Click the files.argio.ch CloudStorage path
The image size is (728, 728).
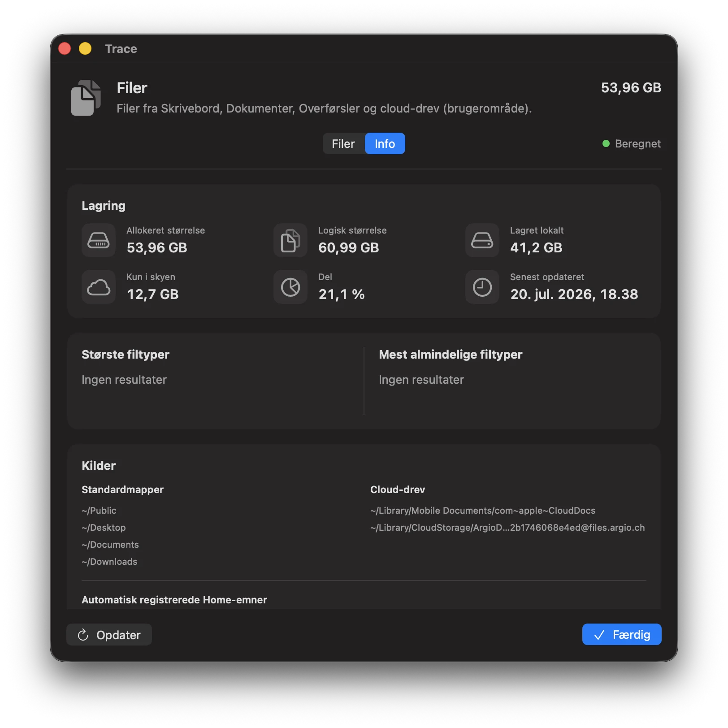click(x=507, y=528)
